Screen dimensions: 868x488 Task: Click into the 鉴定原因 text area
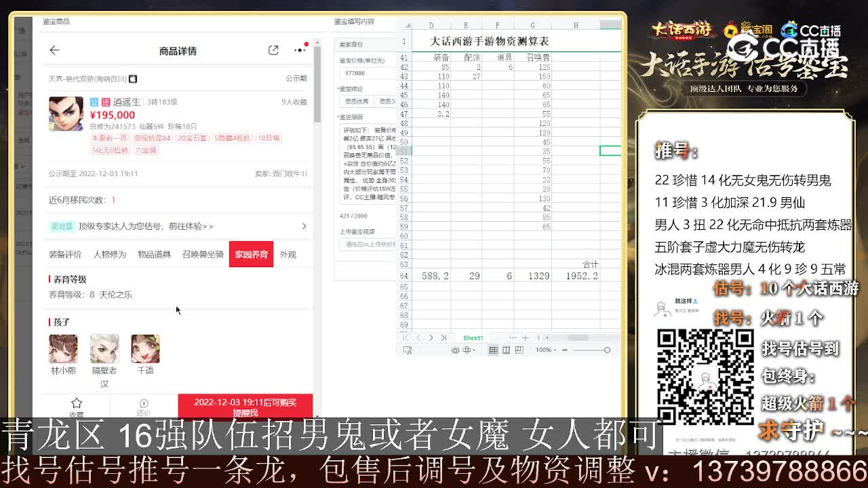coord(368,165)
